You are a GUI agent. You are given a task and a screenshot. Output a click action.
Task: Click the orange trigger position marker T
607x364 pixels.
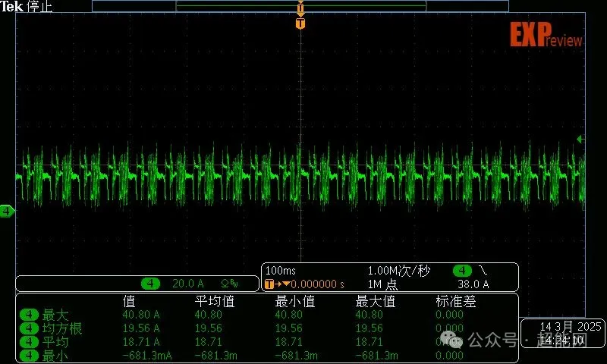tap(300, 24)
